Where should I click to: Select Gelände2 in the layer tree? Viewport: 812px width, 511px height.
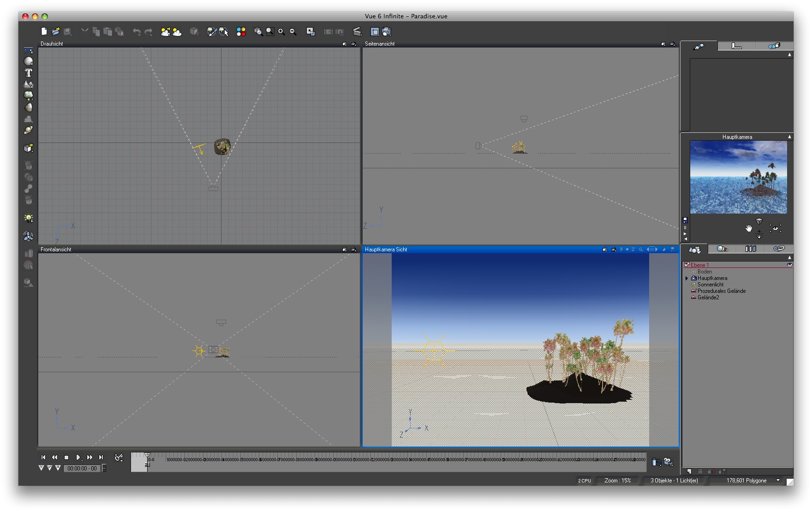pyautogui.click(x=708, y=297)
